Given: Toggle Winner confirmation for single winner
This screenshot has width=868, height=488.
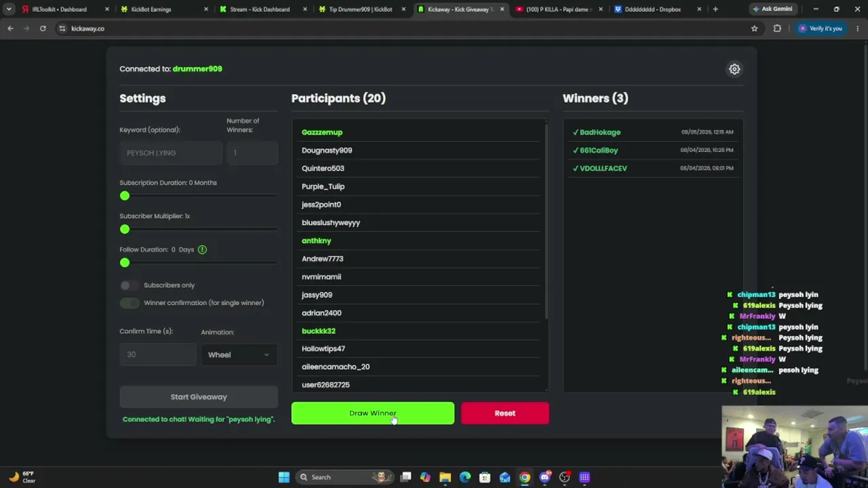Looking at the screenshot, I should click(x=129, y=303).
